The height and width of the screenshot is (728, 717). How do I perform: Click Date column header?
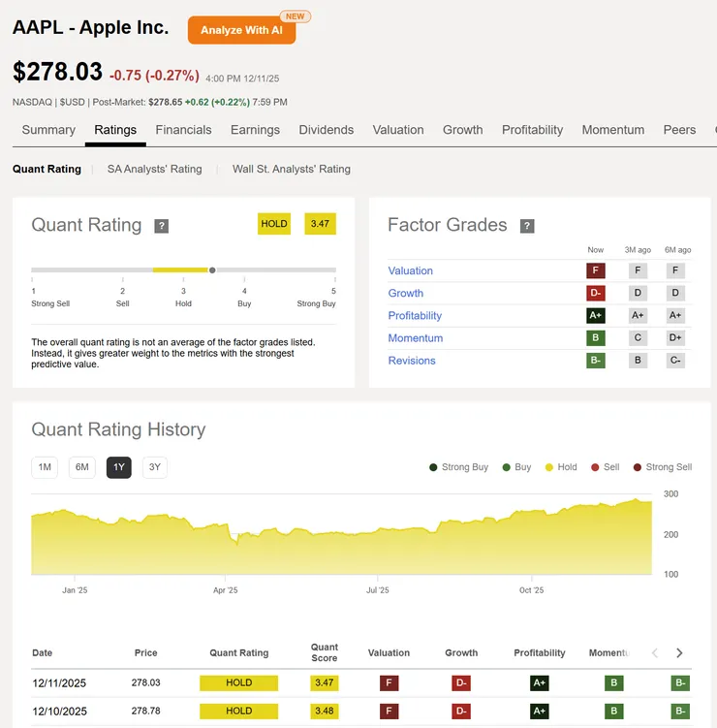pyautogui.click(x=43, y=652)
